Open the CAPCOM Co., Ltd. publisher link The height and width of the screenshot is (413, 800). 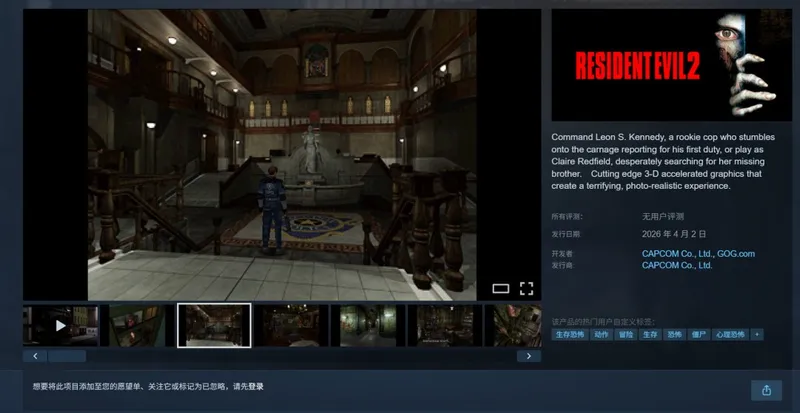(x=677, y=266)
